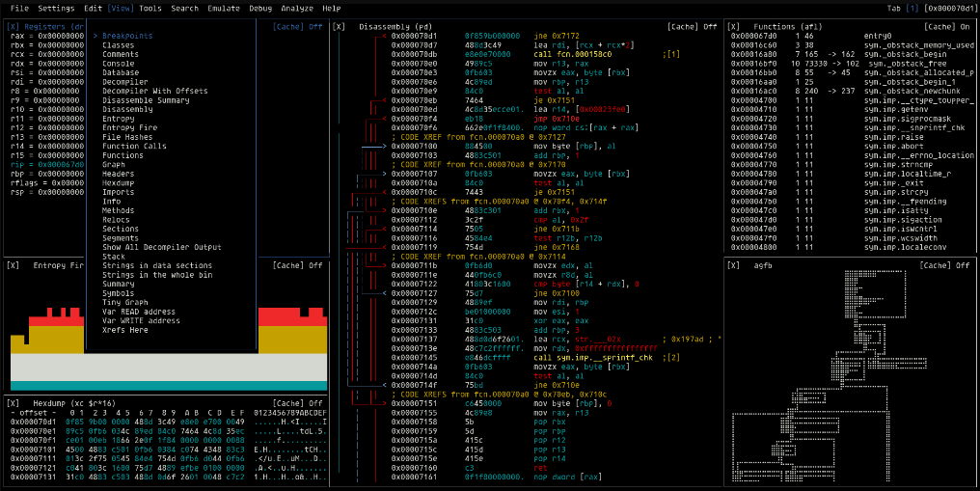Pick Tiny Graph in the View menu
Image resolution: width=980 pixels, height=491 pixels.
[x=124, y=302]
